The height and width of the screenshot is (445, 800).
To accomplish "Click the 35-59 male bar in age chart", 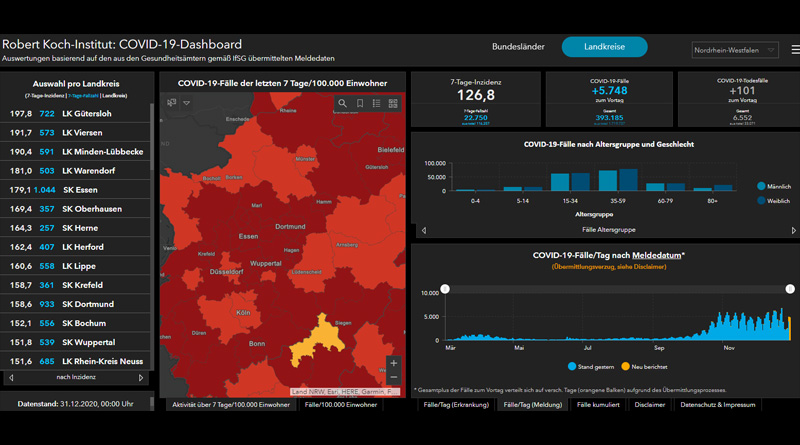I will [x=608, y=180].
